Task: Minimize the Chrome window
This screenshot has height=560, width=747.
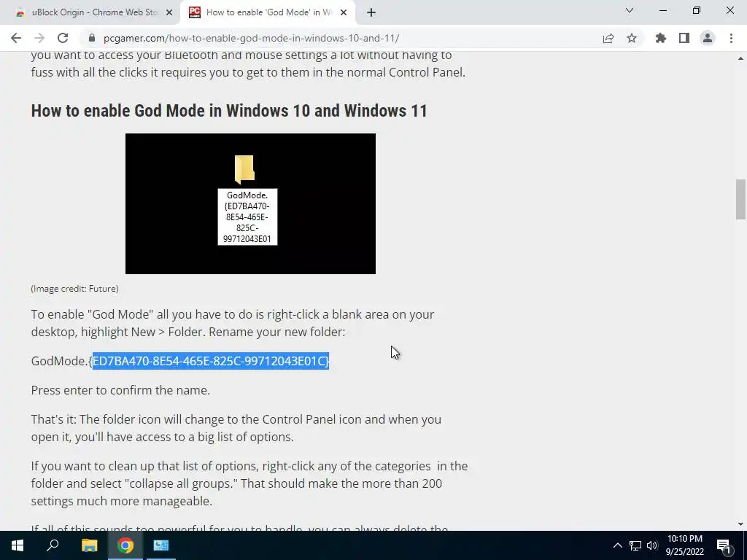Action: click(x=663, y=10)
